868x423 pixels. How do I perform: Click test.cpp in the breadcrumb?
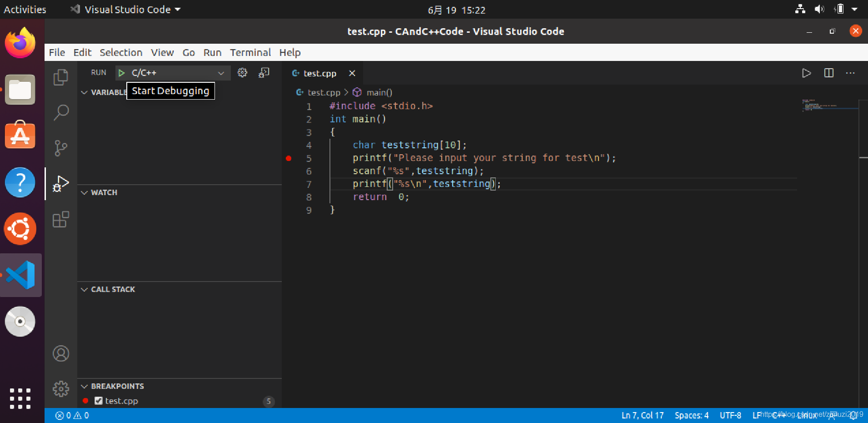pyautogui.click(x=324, y=92)
